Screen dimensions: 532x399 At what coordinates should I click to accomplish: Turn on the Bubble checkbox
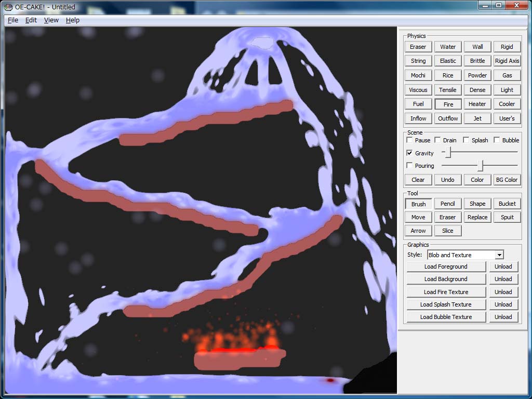497,140
